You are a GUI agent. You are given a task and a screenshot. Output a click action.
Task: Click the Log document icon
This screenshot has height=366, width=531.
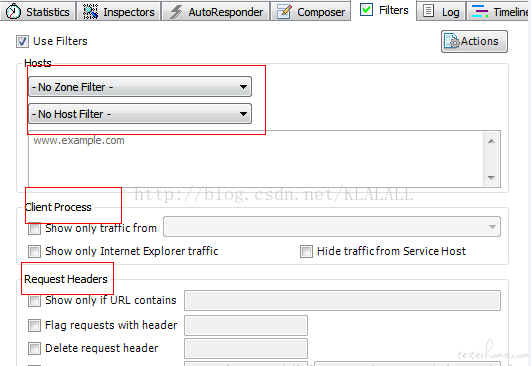pyautogui.click(x=428, y=11)
